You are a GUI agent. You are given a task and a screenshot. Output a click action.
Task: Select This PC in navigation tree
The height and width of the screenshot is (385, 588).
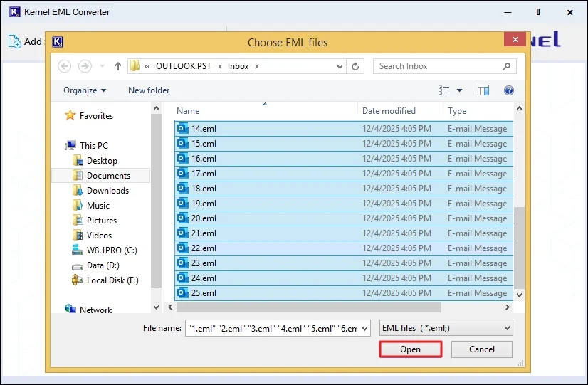point(94,145)
